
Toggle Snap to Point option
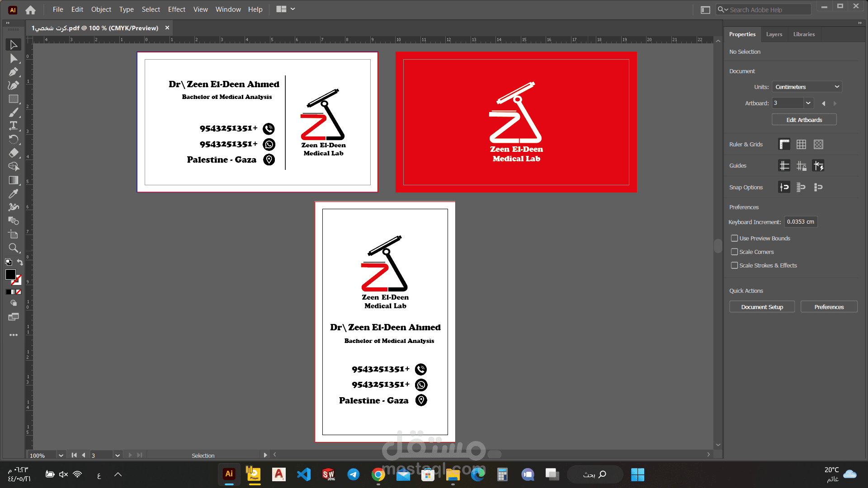(784, 187)
